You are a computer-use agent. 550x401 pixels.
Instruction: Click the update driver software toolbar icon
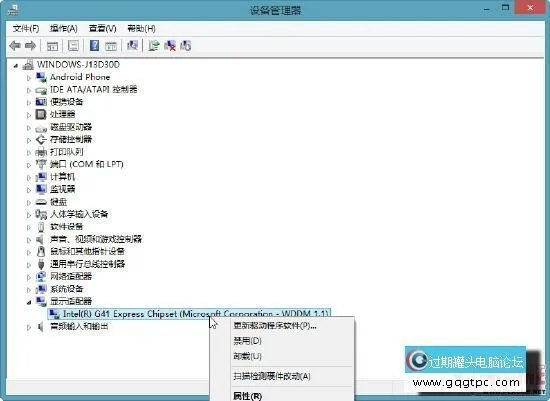coord(153,46)
